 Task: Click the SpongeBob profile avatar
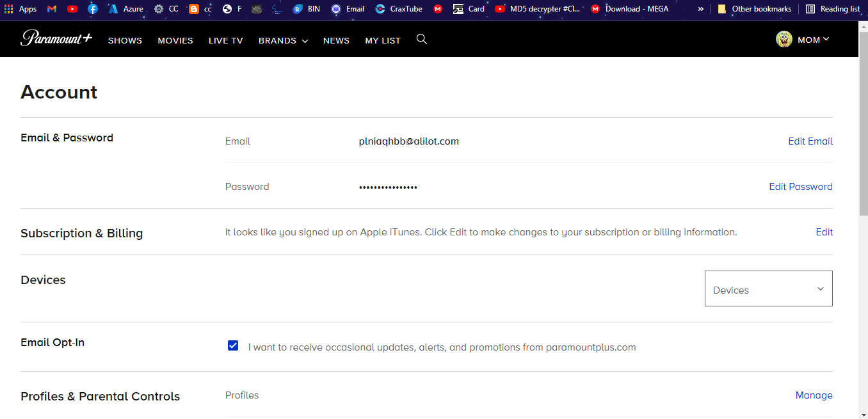pyautogui.click(x=784, y=39)
